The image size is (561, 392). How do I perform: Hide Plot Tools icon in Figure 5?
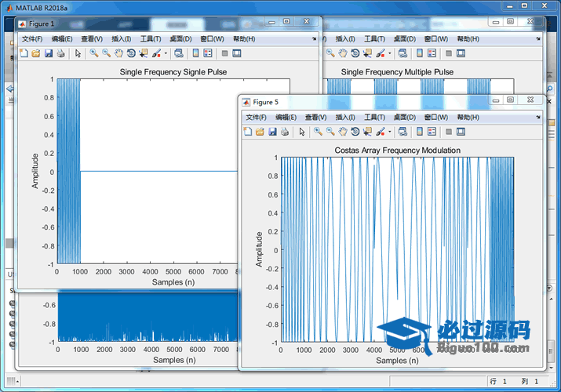coord(449,132)
